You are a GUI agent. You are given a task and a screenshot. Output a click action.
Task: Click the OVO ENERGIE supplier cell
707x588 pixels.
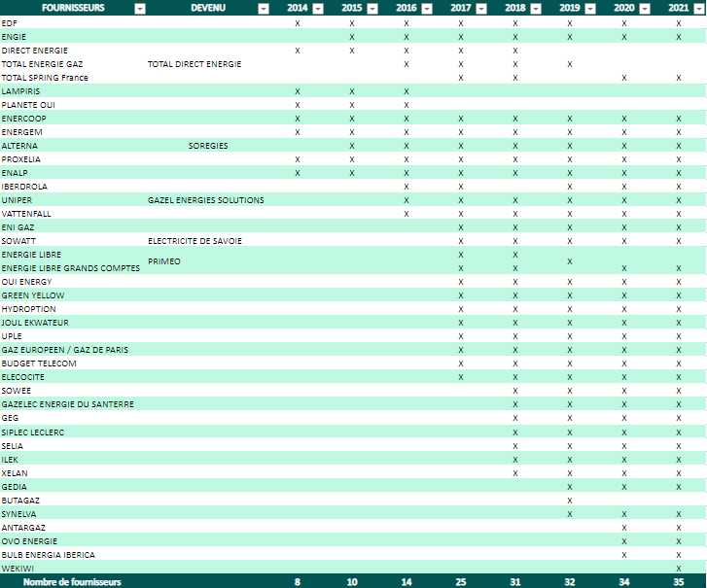click(x=73, y=541)
